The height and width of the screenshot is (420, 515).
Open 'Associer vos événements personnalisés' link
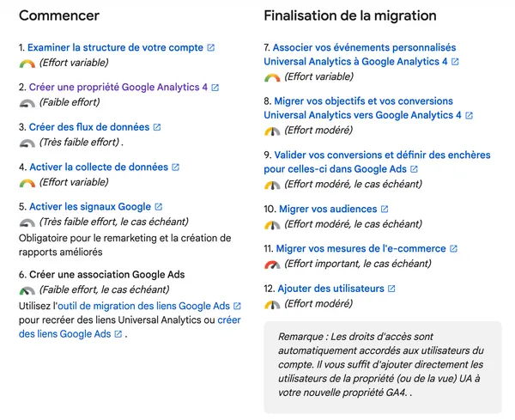[364, 47]
